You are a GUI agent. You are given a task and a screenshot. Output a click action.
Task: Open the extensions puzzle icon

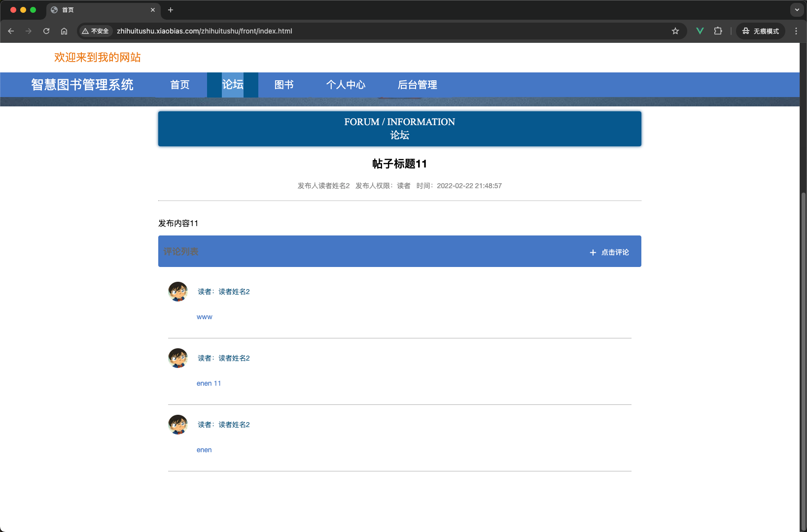coord(718,31)
